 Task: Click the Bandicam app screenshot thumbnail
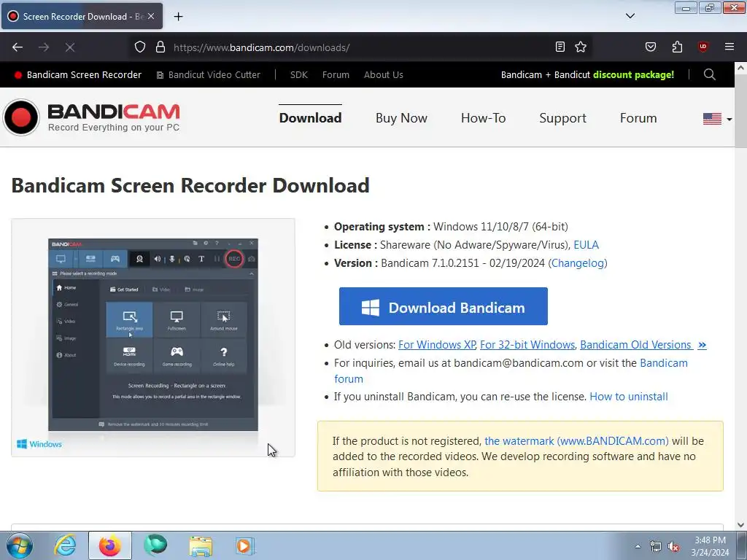[153, 338]
